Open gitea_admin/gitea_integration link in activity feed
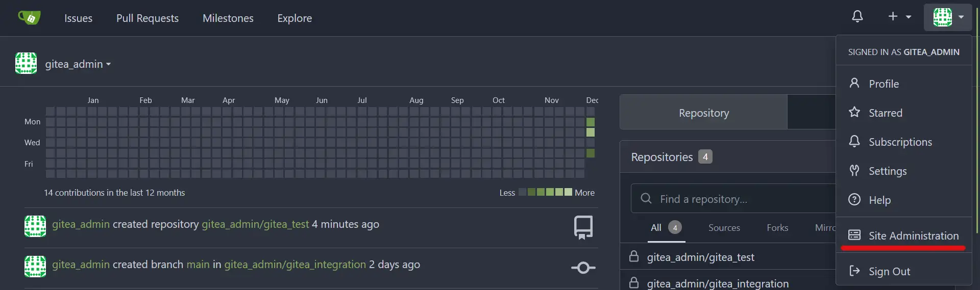 [x=295, y=265]
